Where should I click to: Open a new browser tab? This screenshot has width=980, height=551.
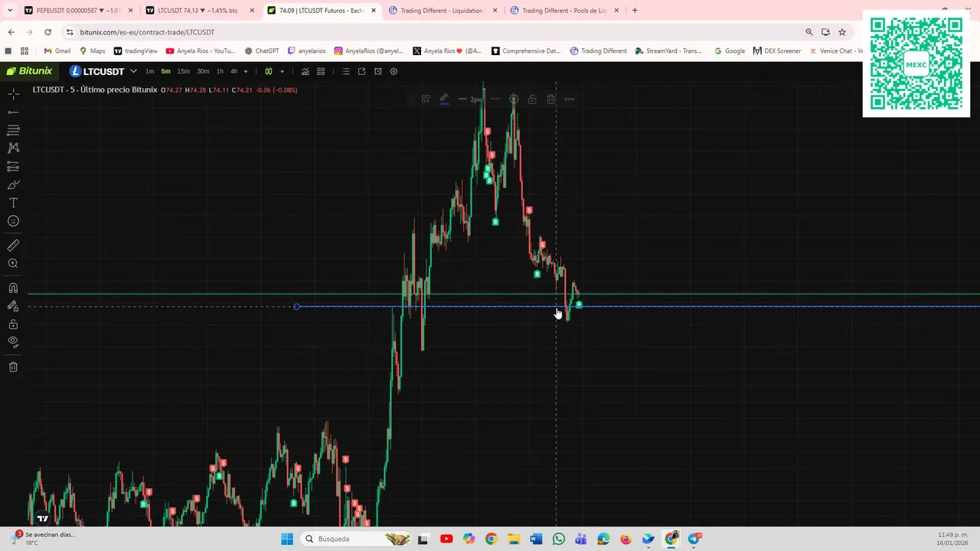click(x=635, y=11)
